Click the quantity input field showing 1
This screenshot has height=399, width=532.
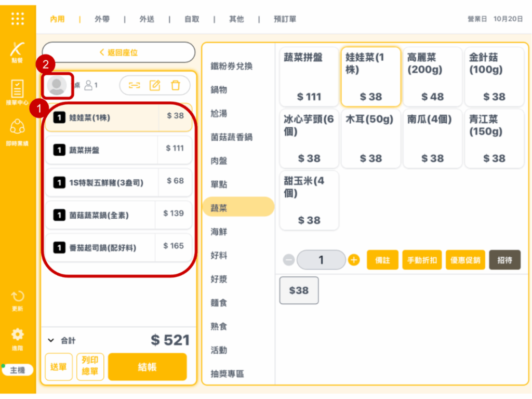(321, 260)
